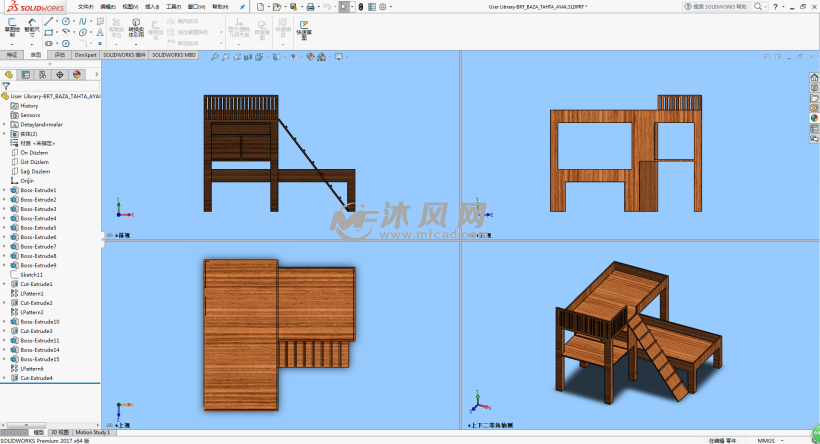Open the DisplayManager appearance tab icon
The height and width of the screenshot is (444, 820).
(x=76, y=74)
